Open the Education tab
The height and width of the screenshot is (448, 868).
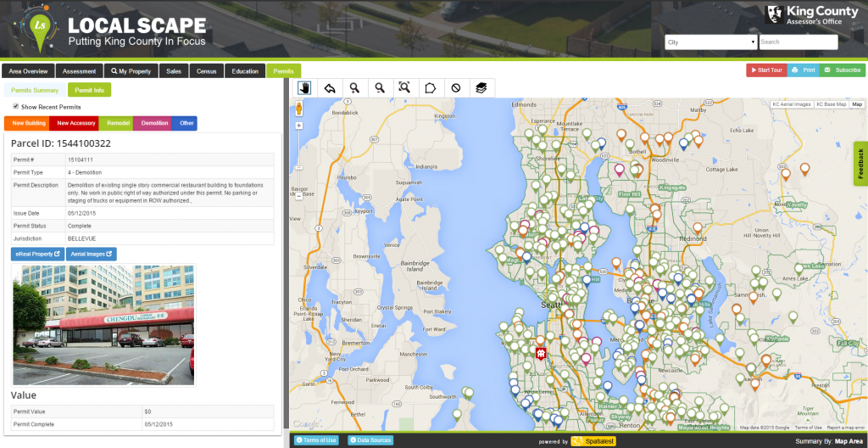tap(245, 71)
